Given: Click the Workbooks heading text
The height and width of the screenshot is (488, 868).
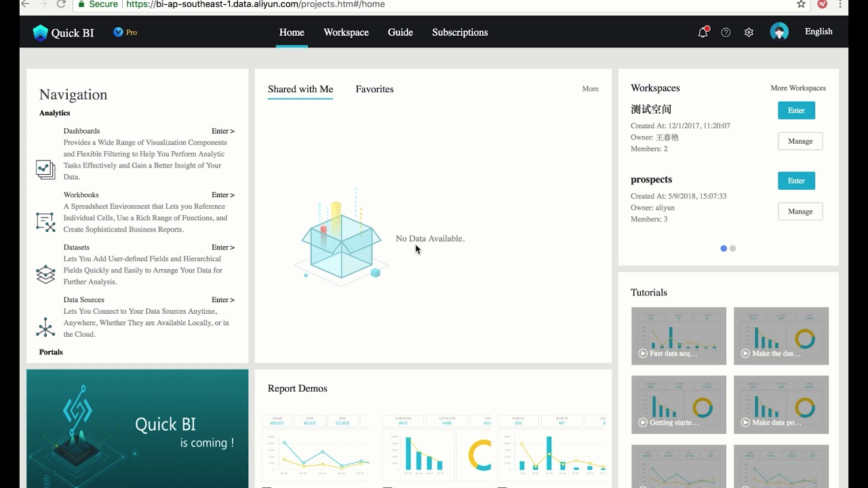Looking at the screenshot, I should click(x=81, y=195).
